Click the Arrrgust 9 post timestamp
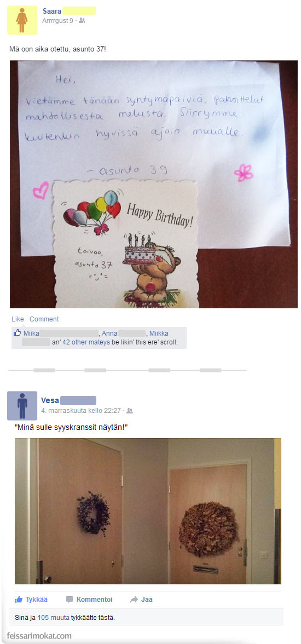This screenshot has width=301, height=644. 57,21
